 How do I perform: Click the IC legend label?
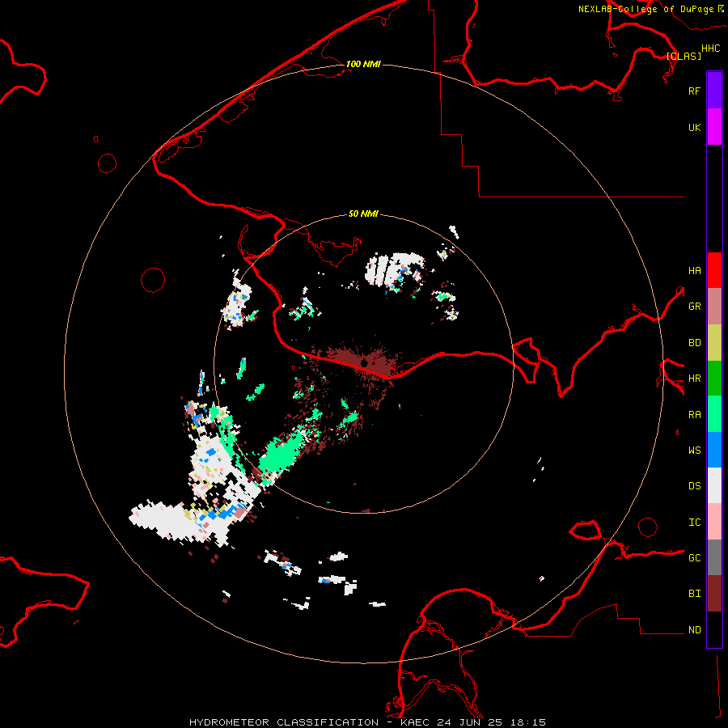[694, 523]
